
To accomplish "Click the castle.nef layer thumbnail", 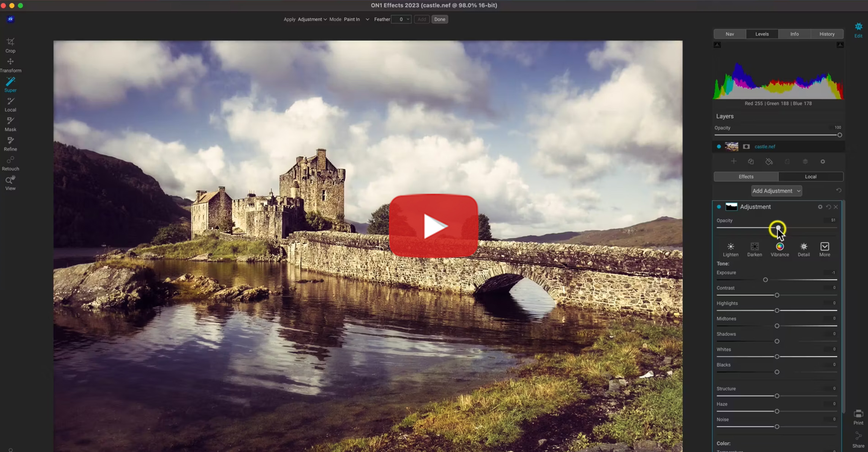I will tap(731, 147).
